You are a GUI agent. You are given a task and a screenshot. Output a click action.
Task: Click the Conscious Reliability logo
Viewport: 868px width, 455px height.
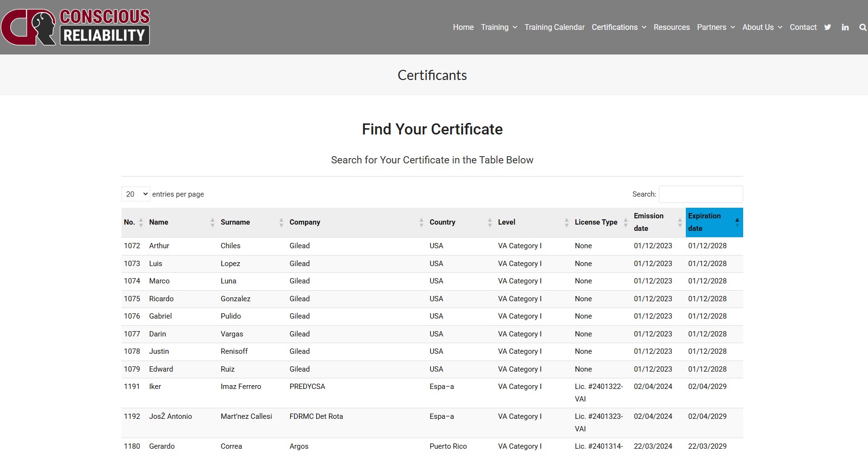76,27
